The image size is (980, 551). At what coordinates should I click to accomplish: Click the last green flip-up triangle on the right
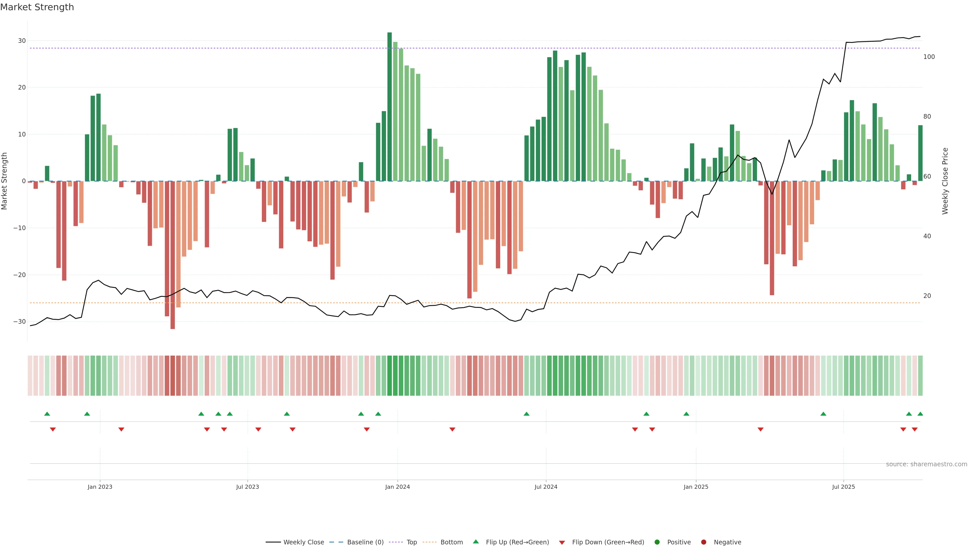[x=920, y=414]
